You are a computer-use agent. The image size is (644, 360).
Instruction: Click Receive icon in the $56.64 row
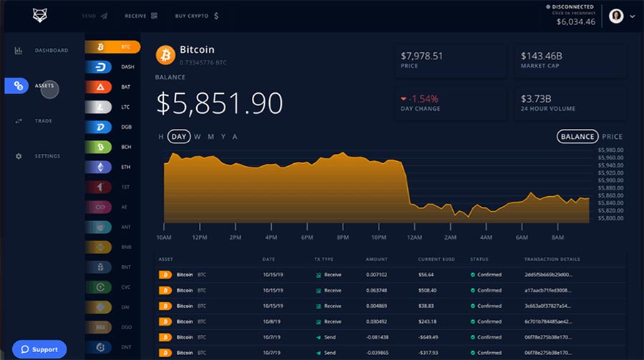(x=318, y=275)
